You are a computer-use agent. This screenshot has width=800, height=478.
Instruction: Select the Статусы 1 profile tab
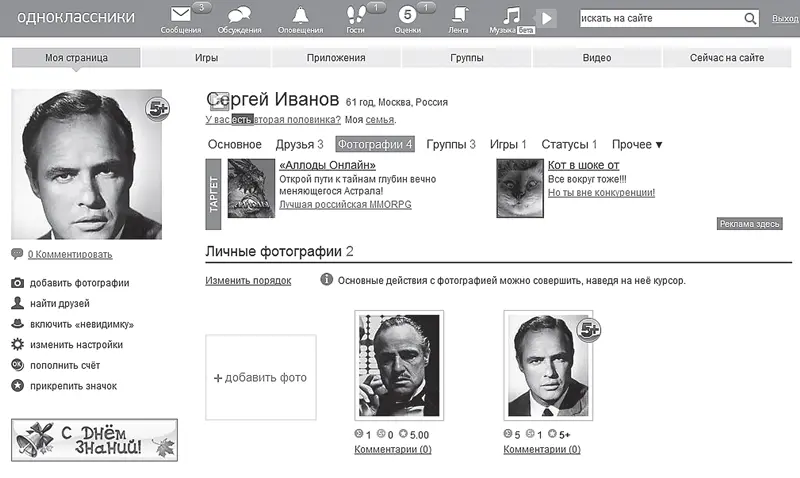point(569,144)
